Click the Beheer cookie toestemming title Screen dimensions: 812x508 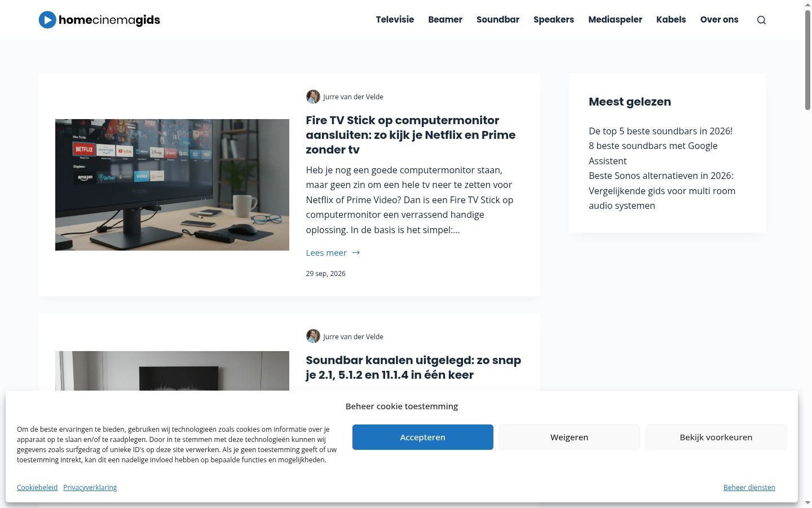(x=401, y=406)
